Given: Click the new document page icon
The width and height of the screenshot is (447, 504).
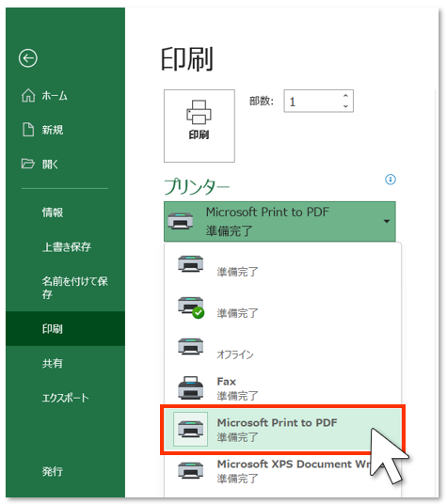Looking at the screenshot, I should tap(28, 130).
